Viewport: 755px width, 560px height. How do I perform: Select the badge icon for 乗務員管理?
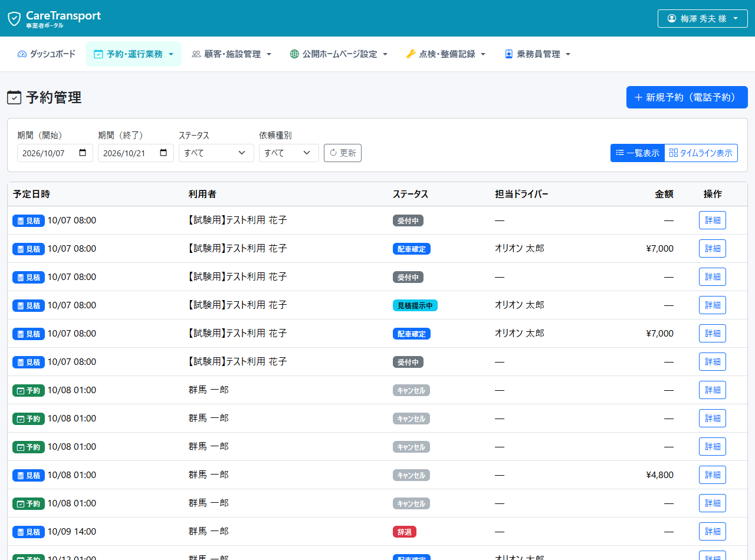pos(508,54)
